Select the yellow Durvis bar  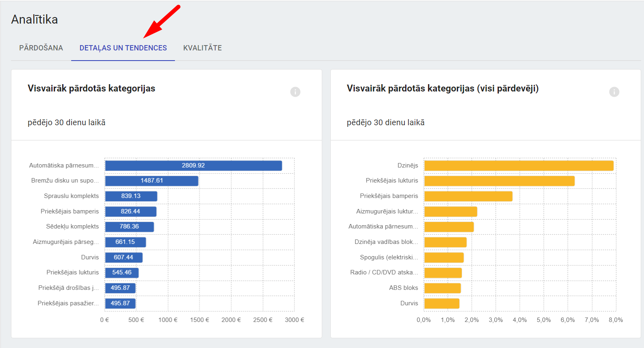point(442,303)
